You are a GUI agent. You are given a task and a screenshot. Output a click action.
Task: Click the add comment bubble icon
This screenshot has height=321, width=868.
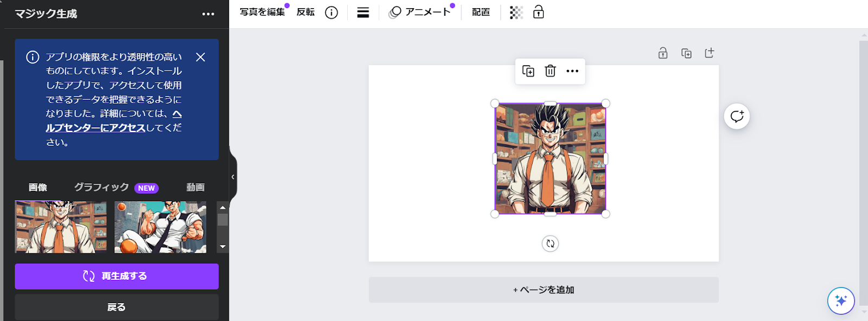737,116
